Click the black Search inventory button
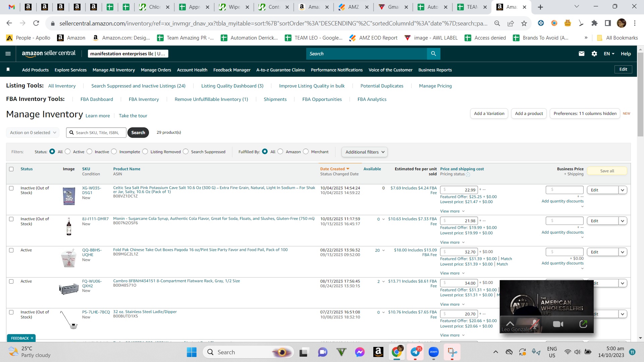The image size is (644, 362). click(x=138, y=133)
